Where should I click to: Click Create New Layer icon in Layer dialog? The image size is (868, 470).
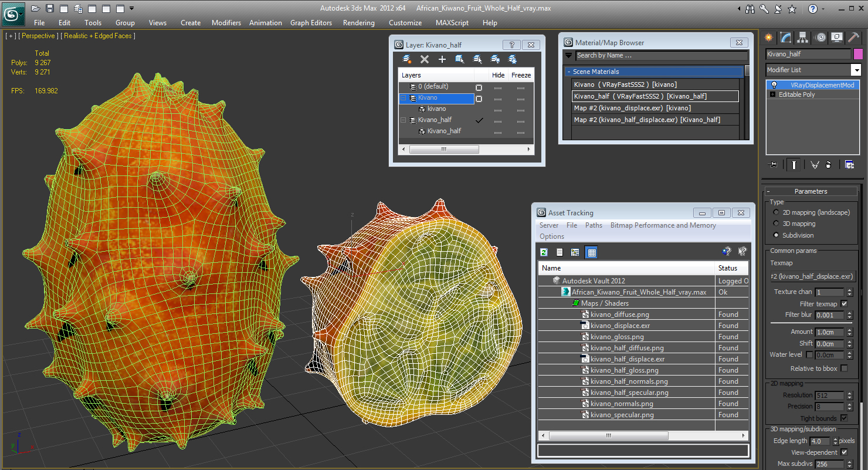[407, 59]
